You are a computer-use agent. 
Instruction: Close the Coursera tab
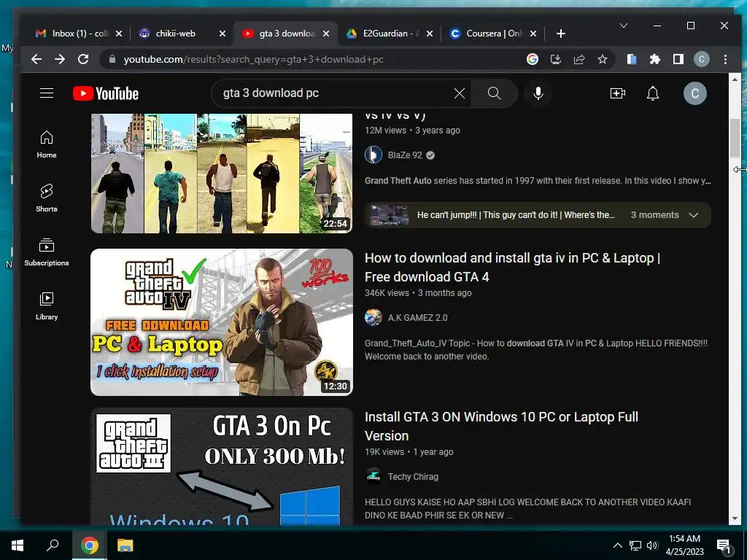533,34
